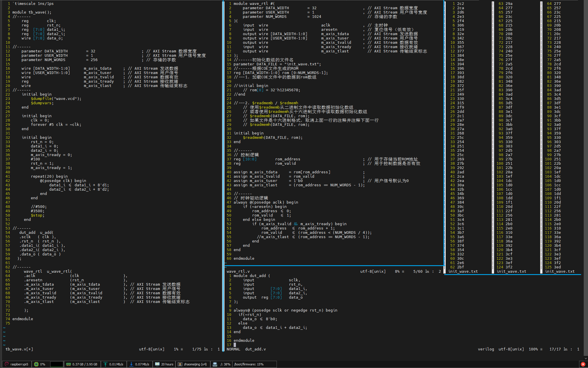Viewport: 588px width, 368px height.
Task: Click '$stop;' line in tb_wave.v
Action: [38, 215]
